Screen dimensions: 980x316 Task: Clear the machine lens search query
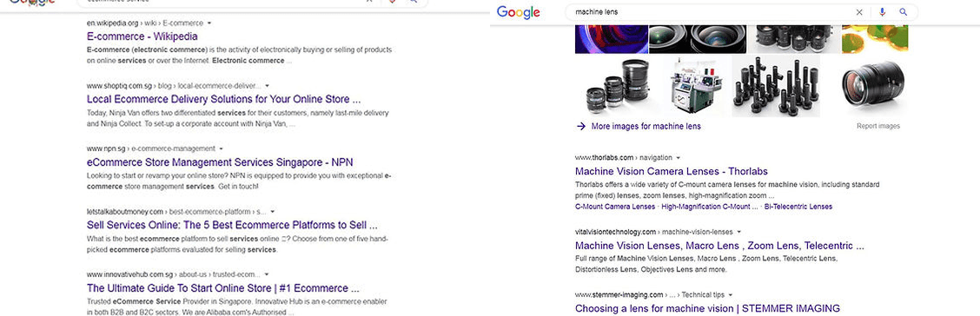[858, 12]
